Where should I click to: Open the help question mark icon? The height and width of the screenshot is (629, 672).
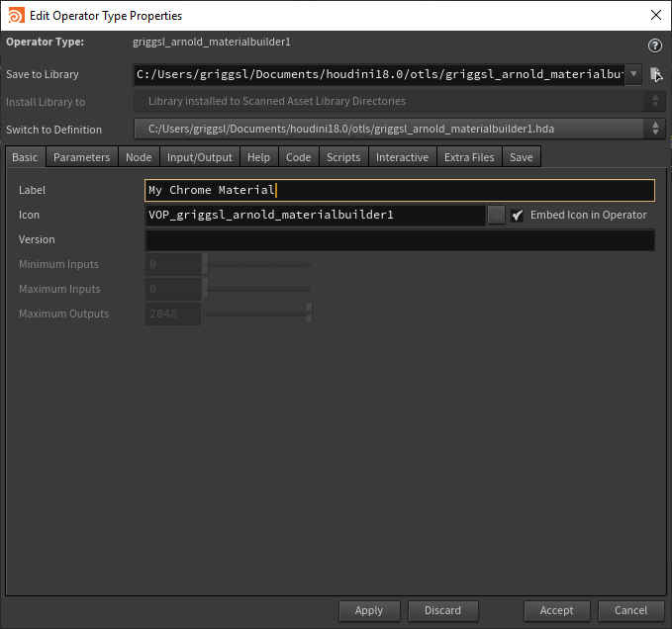[x=654, y=45]
